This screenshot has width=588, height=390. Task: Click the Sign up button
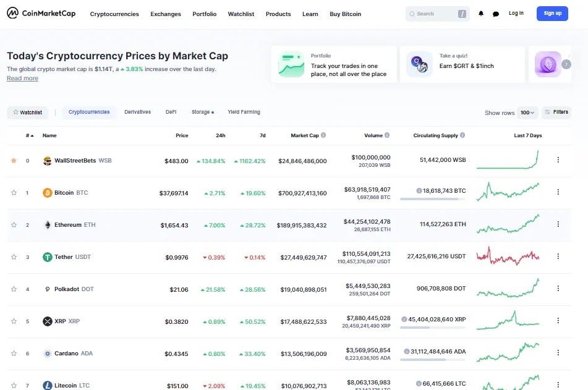point(552,14)
